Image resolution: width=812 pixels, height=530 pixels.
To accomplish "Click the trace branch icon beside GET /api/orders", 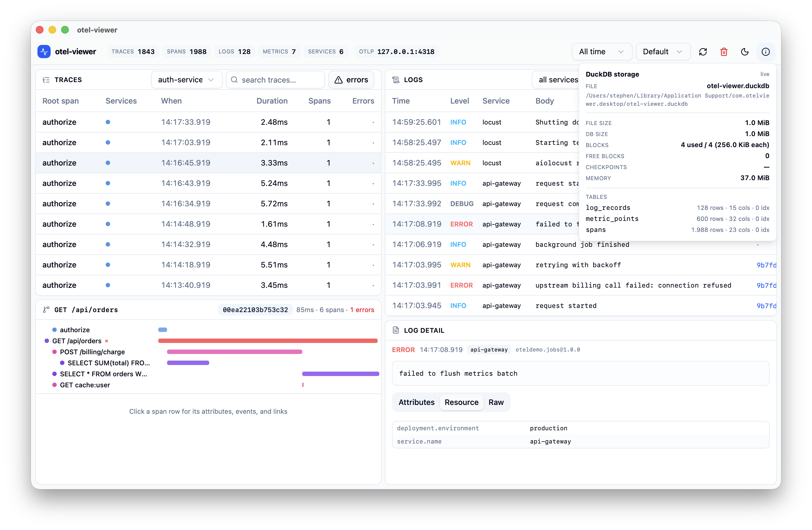I will pyautogui.click(x=46, y=310).
